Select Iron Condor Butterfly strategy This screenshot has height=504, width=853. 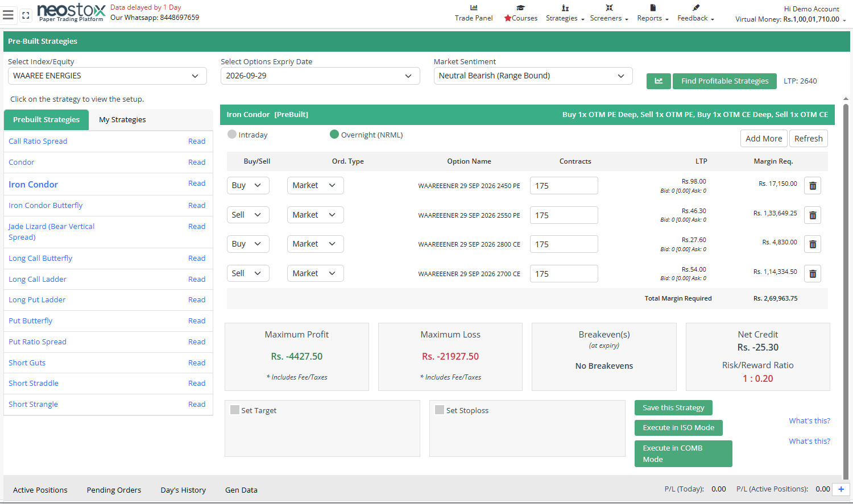pos(45,206)
